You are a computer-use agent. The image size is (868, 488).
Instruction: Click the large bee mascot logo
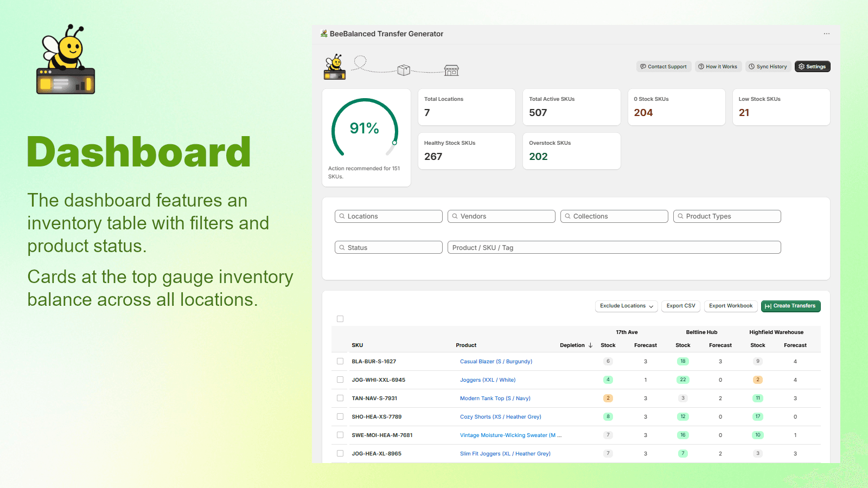coord(66,59)
